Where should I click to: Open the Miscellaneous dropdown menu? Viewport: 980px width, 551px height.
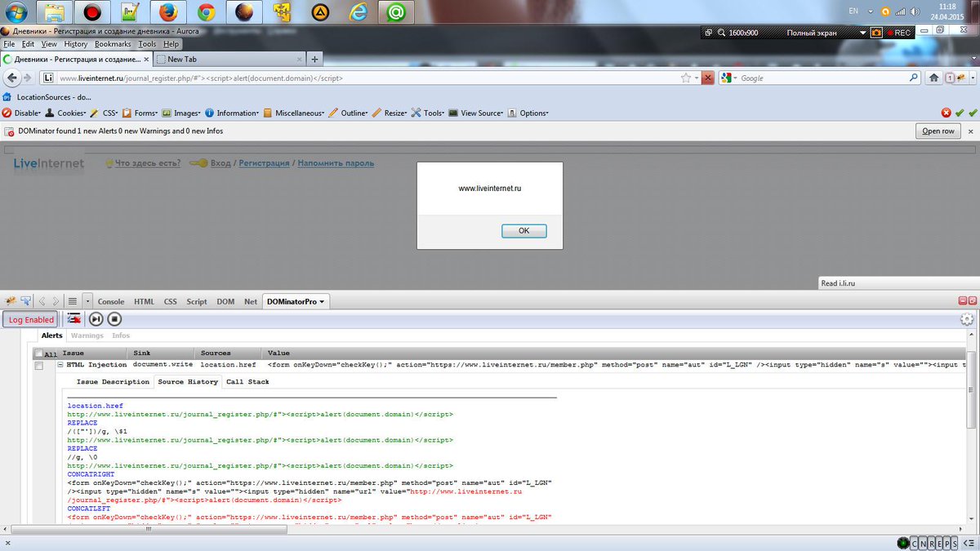(x=293, y=113)
